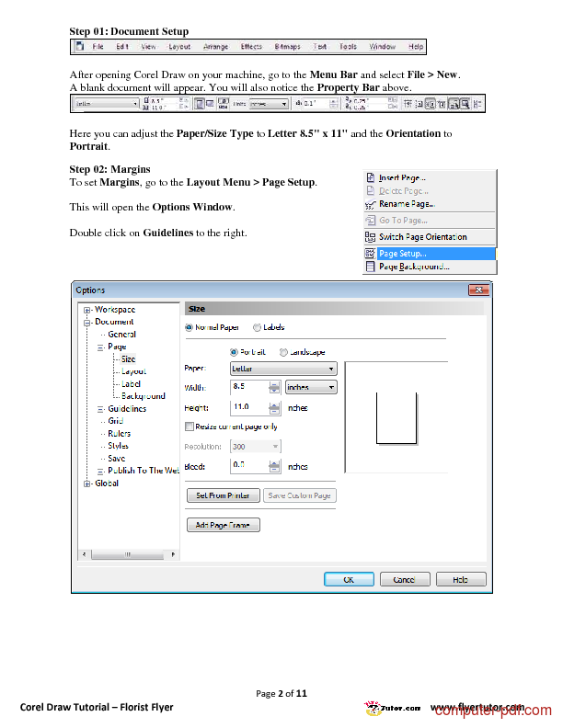Click tree panel horizontal scrollbar right arrow
Viewport: 563px width, 728px height.
173,554
